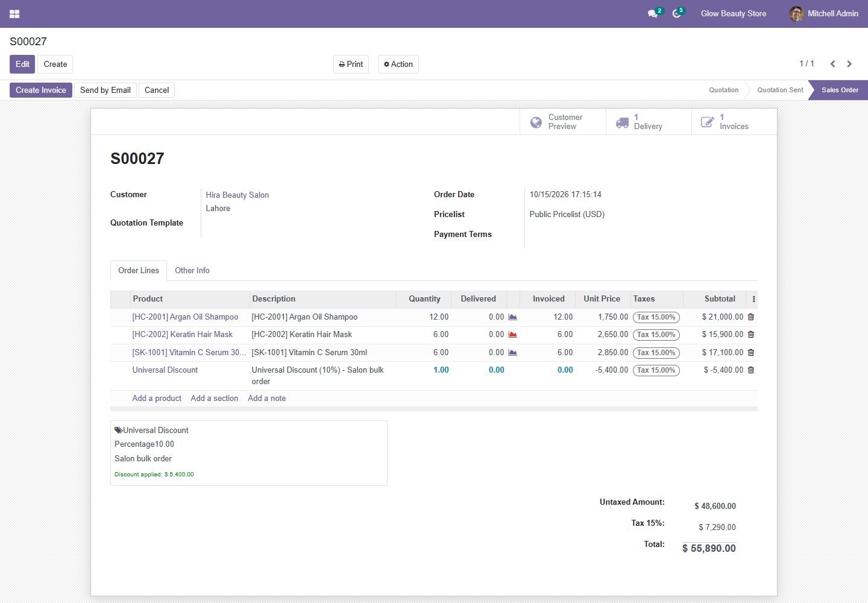Delete the Keratin Hair Mask order line
This screenshot has height=603, width=868.
coord(751,334)
